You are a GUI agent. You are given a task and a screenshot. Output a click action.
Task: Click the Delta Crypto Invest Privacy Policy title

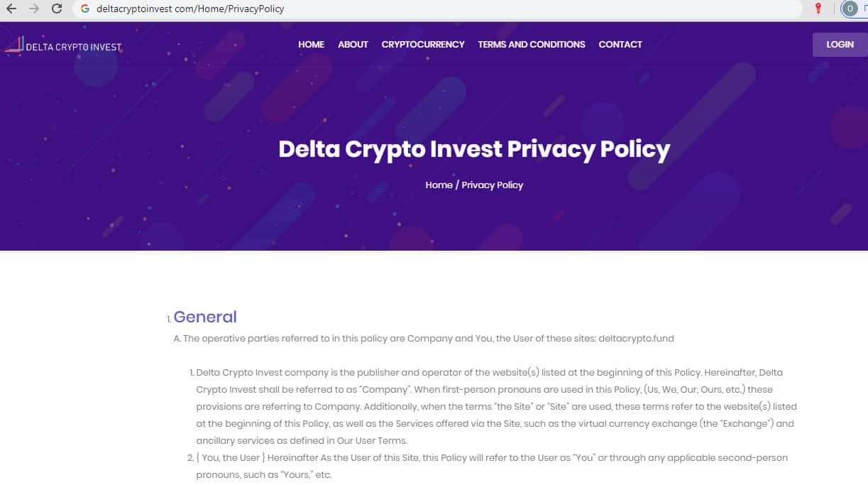point(474,149)
